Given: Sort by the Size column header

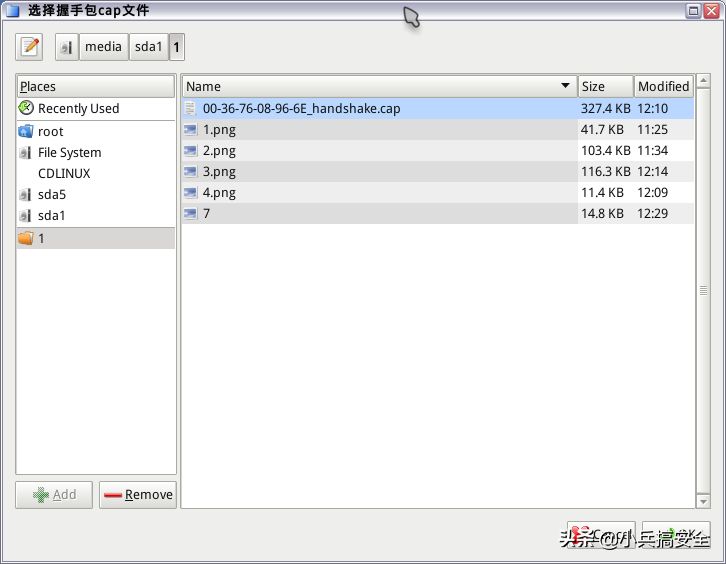Looking at the screenshot, I should tap(605, 87).
